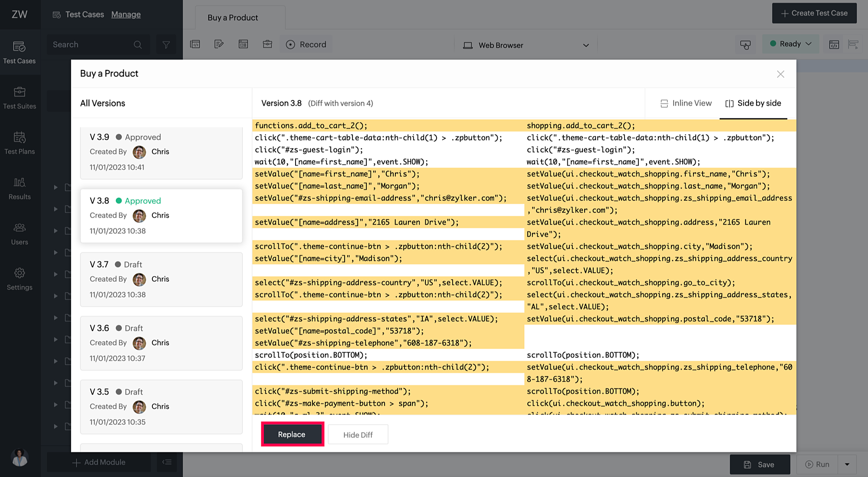
Task: Click the code view icon right of Ready
Action: 834,44
